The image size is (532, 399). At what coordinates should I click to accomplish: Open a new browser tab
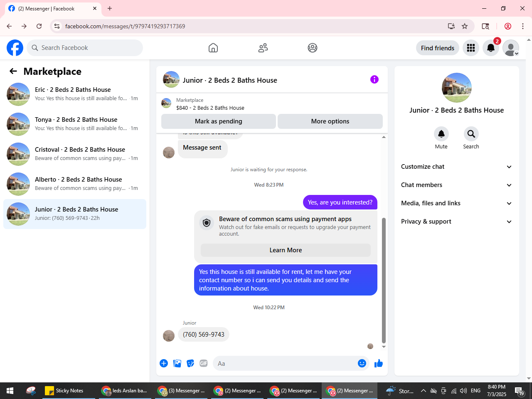(110, 8)
